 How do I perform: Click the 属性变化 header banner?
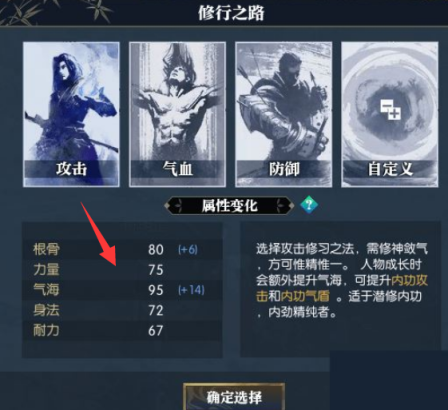(229, 206)
